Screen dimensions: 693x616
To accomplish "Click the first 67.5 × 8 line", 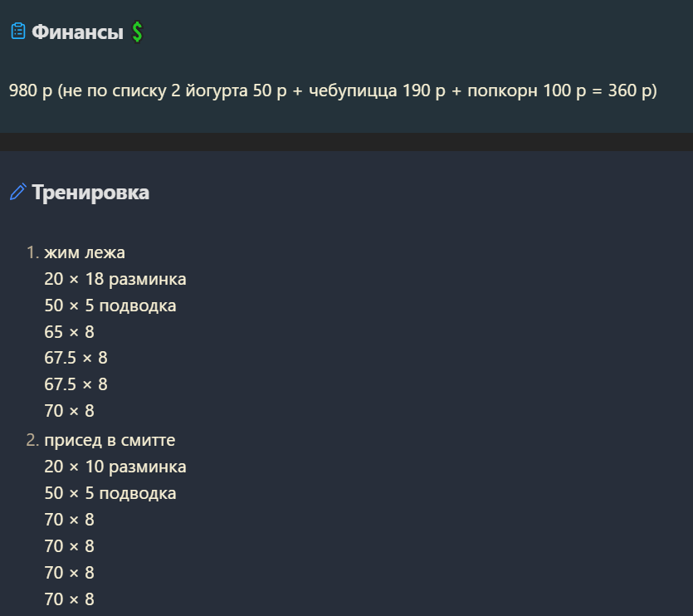I will (x=76, y=358).
